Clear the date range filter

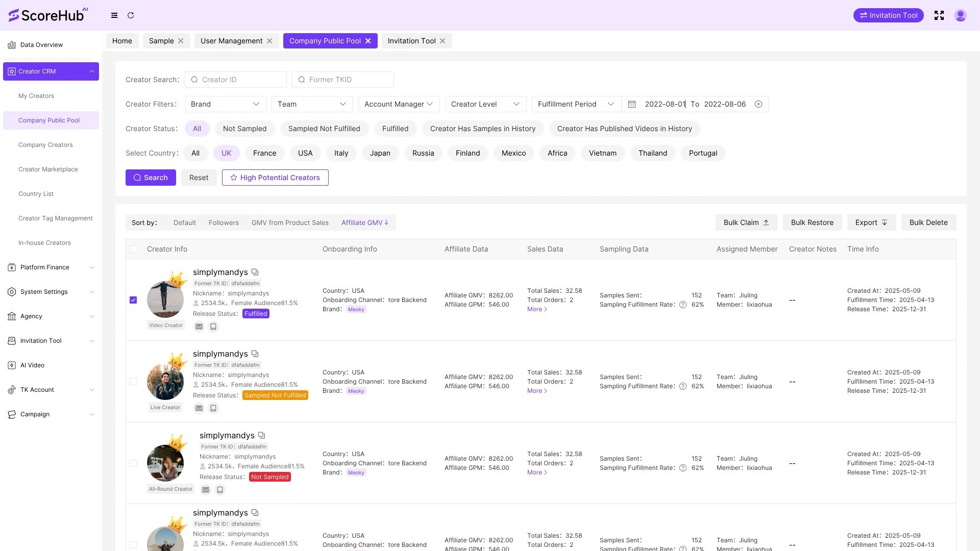point(758,104)
